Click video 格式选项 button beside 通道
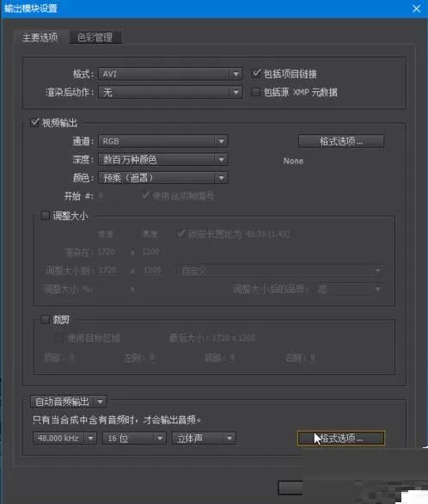428x504 pixels. 341,141
